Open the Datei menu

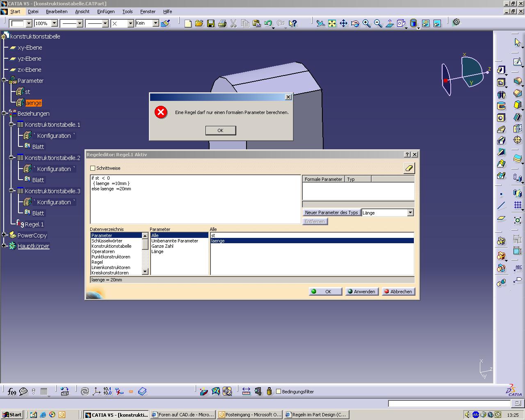click(33, 11)
